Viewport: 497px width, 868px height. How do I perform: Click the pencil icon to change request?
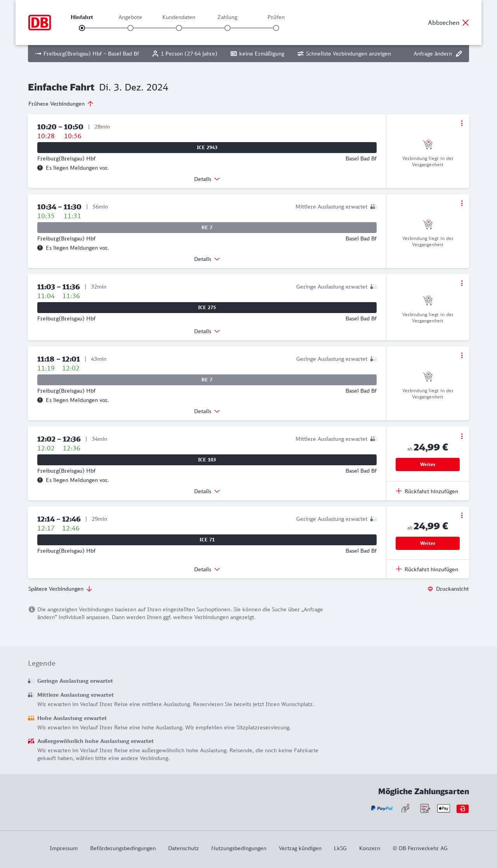pos(459,54)
